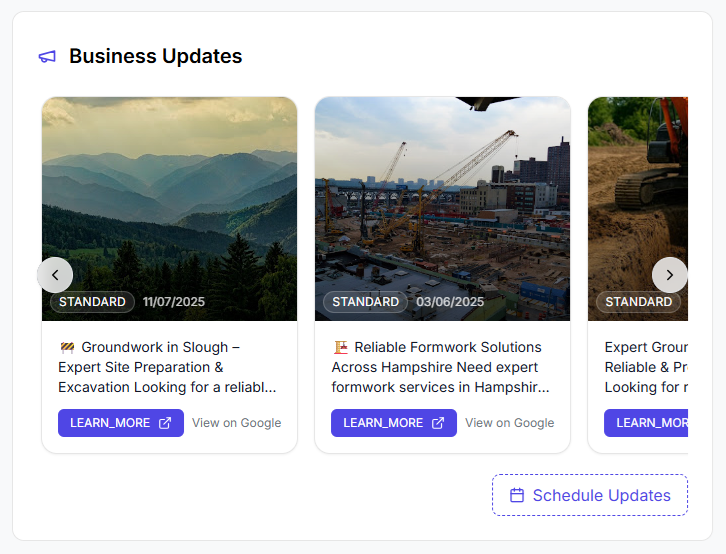Click the megaphone icon beside Business Updates

pyautogui.click(x=47, y=56)
